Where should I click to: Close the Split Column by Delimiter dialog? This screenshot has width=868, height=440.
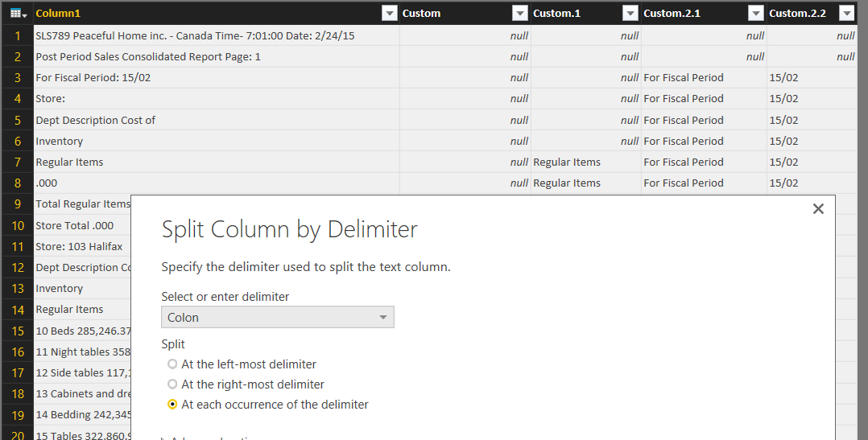pos(818,209)
